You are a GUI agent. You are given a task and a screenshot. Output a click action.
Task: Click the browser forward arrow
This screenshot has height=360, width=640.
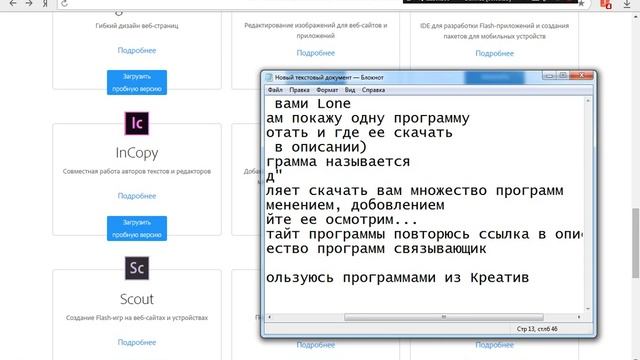point(29,4)
